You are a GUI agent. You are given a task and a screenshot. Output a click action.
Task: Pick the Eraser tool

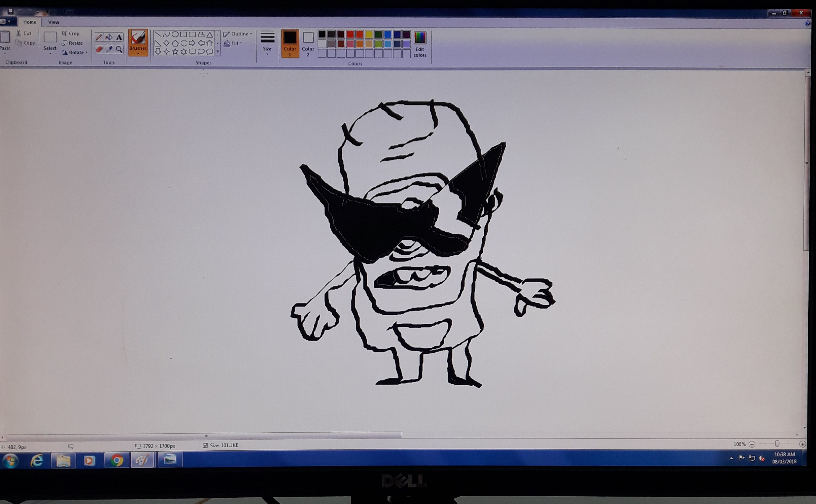tap(99, 50)
